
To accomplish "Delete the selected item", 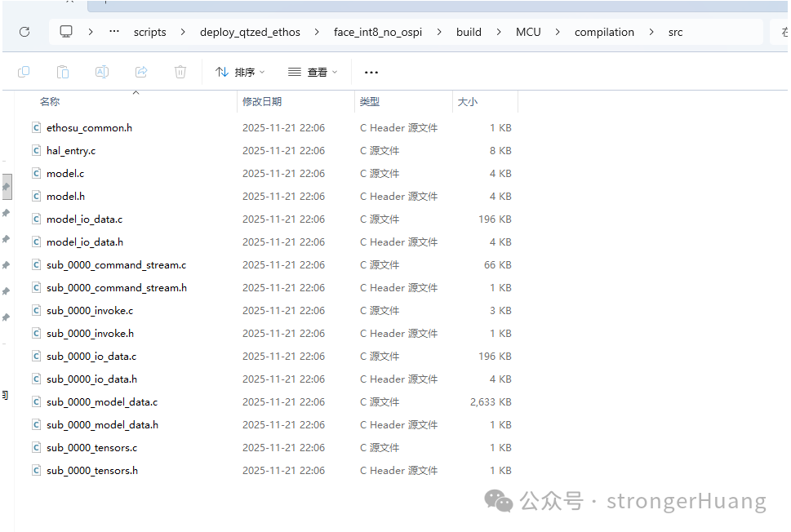I will tap(180, 72).
